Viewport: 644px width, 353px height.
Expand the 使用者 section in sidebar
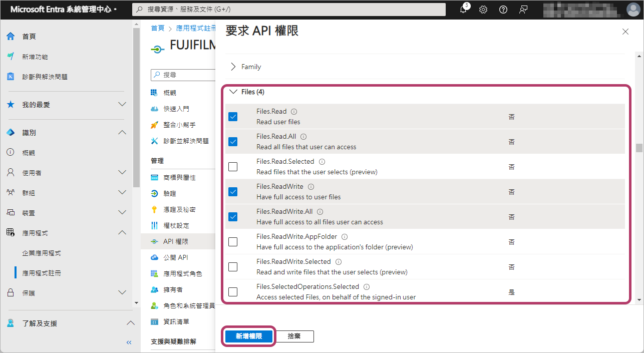[x=122, y=173]
